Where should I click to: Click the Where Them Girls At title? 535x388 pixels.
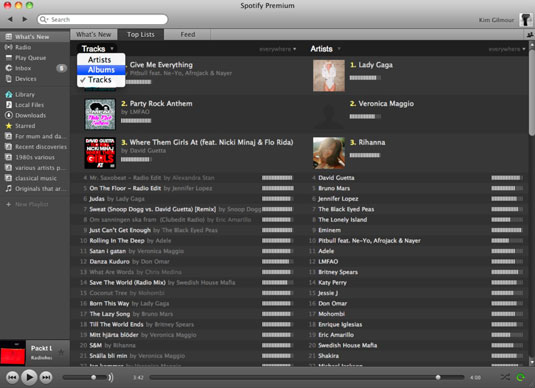point(211,142)
